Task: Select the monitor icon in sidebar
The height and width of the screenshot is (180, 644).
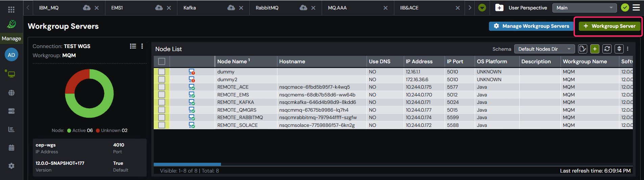Action: pos(11,74)
